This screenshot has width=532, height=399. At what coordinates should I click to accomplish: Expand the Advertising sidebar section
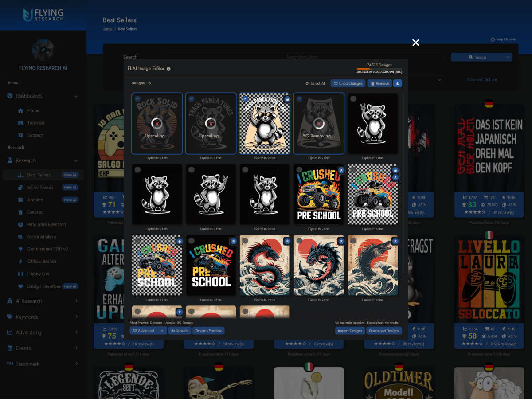pos(76,332)
